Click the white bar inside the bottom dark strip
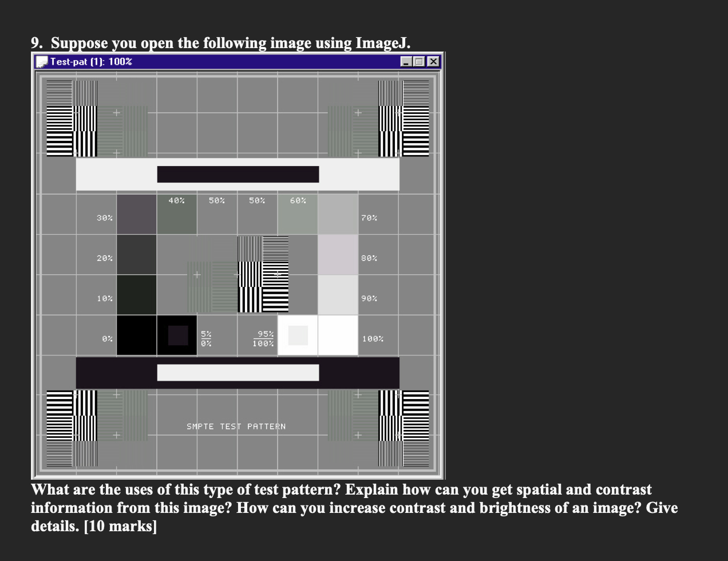Screen dimensions: 728x561 (238, 372)
